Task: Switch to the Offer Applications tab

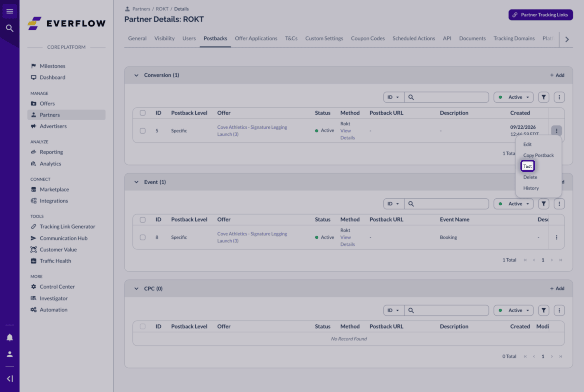Action: [256, 38]
